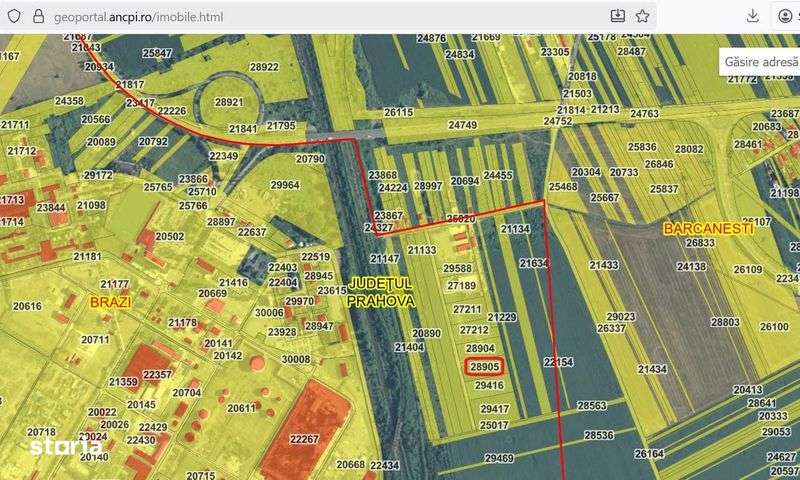The width and height of the screenshot is (800, 480).
Task: Select parcel 26115
Action: (x=398, y=112)
